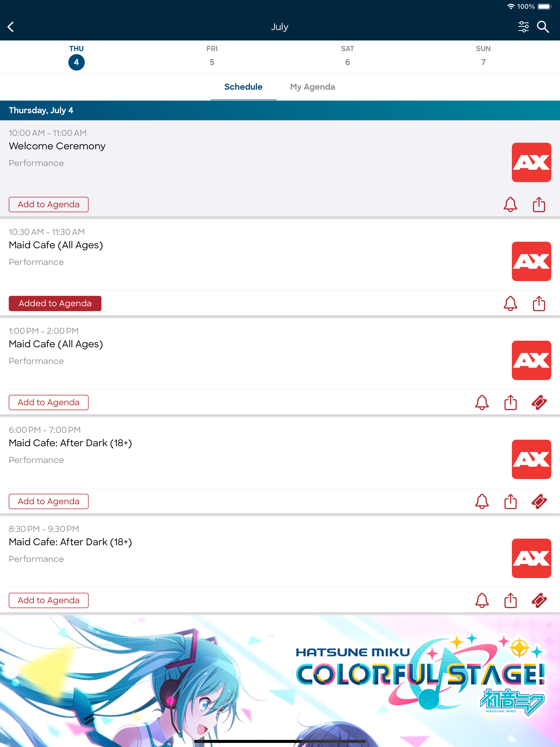Open the search magnifier
The height and width of the screenshot is (747, 560).
point(543,27)
